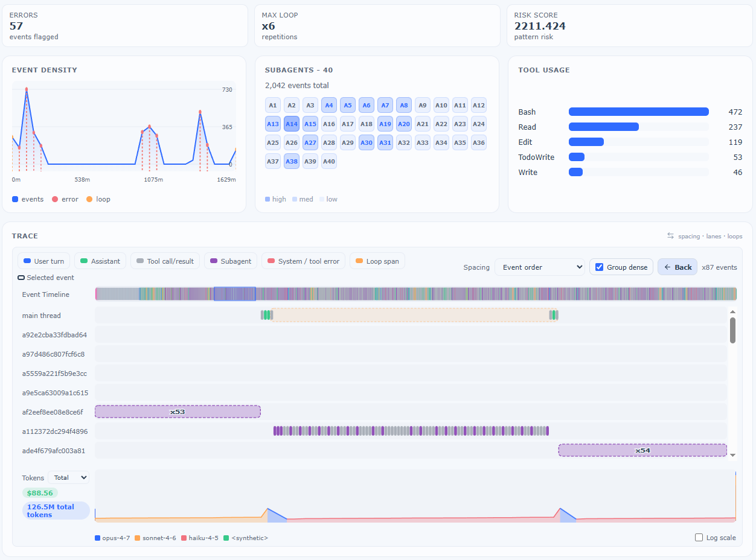
Task: Click the a112372dc294f4896 lane label
Action: click(55, 431)
